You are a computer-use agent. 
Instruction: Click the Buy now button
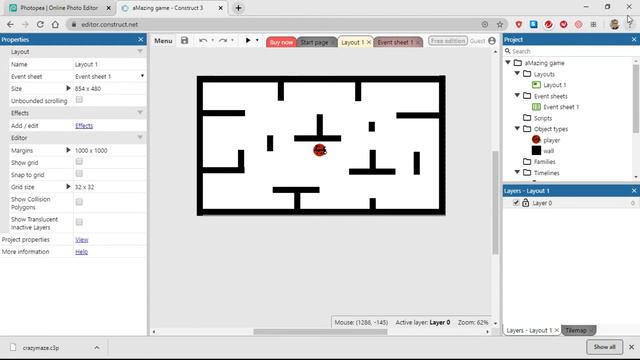281,42
